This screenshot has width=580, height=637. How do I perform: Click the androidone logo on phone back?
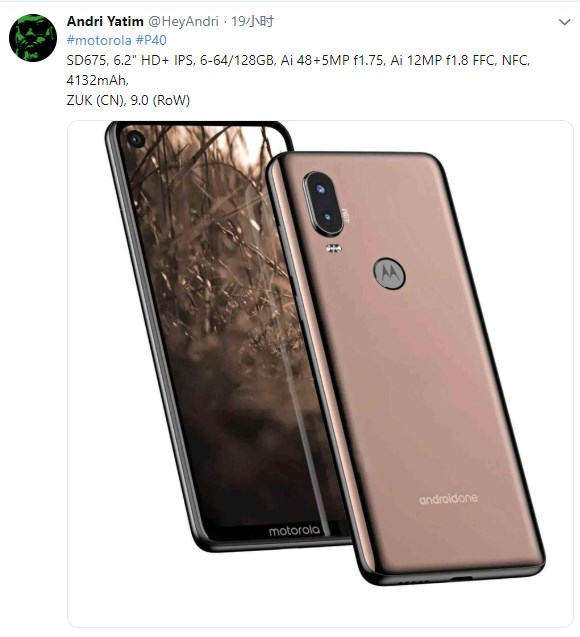click(x=448, y=498)
